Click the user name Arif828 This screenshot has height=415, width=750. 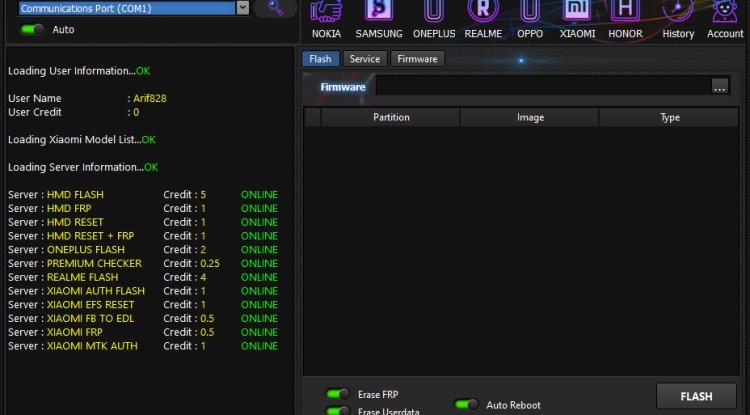pos(150,98)
